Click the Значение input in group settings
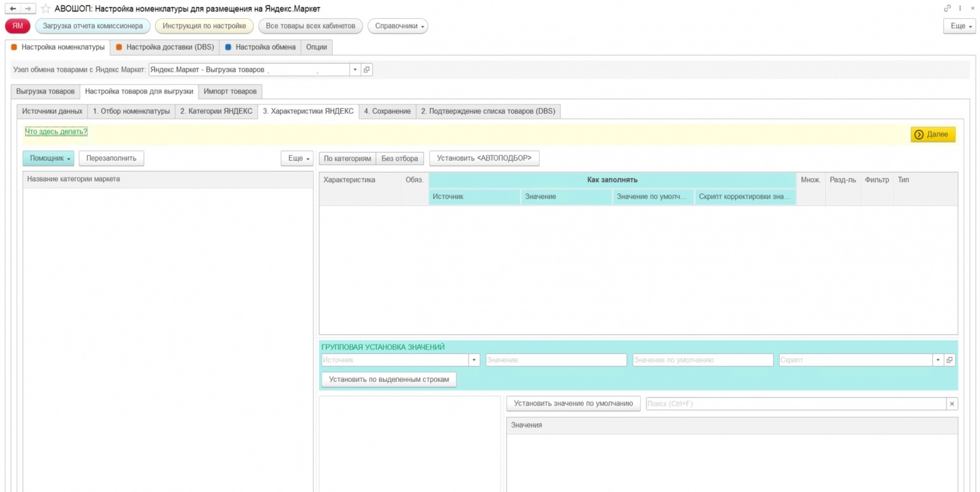 tap(556, 360)
